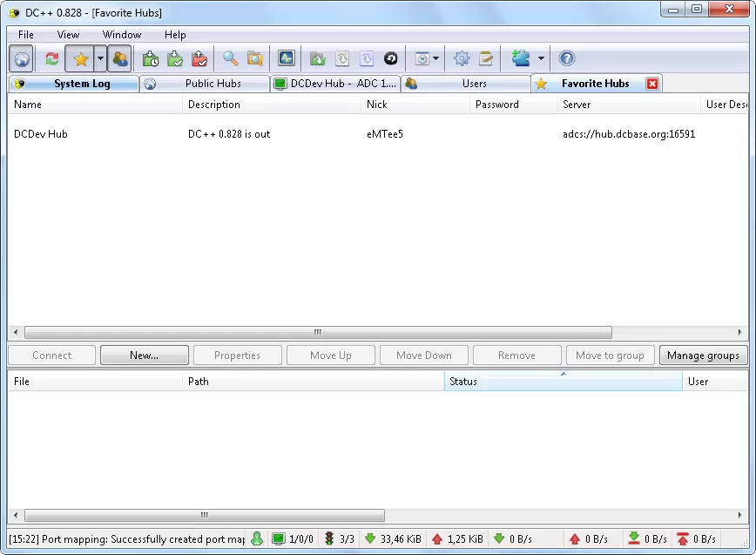Toggle away mode via the status bar user icon

tap(256, 538)
